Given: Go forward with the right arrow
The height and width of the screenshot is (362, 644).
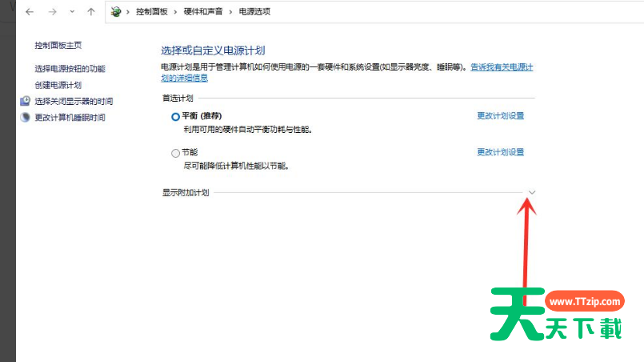Looking at the screenshot, I should pos(52,11).
